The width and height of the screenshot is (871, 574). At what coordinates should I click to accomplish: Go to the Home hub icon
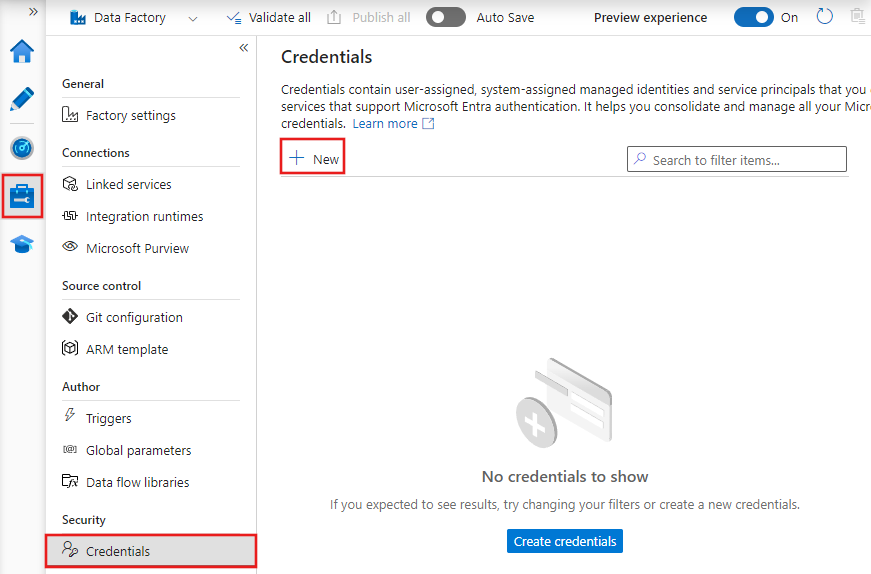click(x=22, y=51)
